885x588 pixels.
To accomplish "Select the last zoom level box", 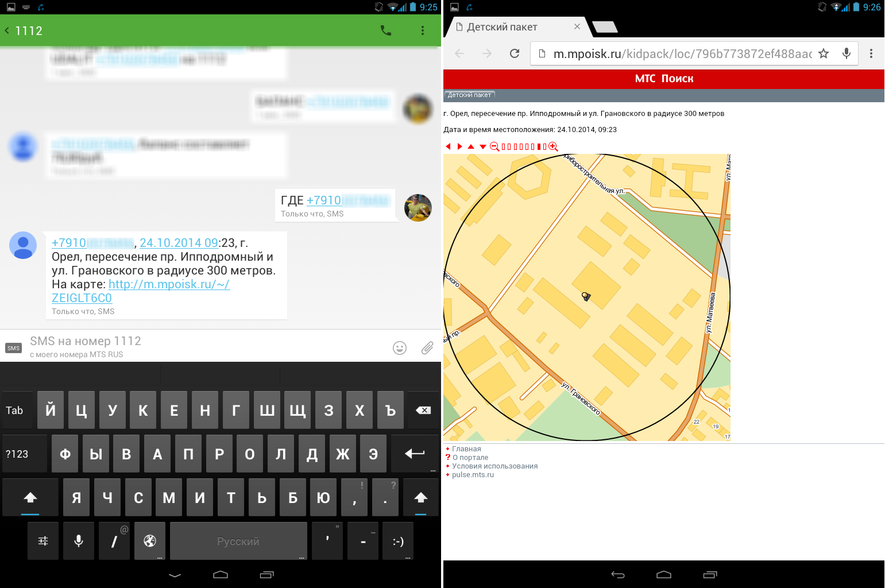I will coord(545,146).
